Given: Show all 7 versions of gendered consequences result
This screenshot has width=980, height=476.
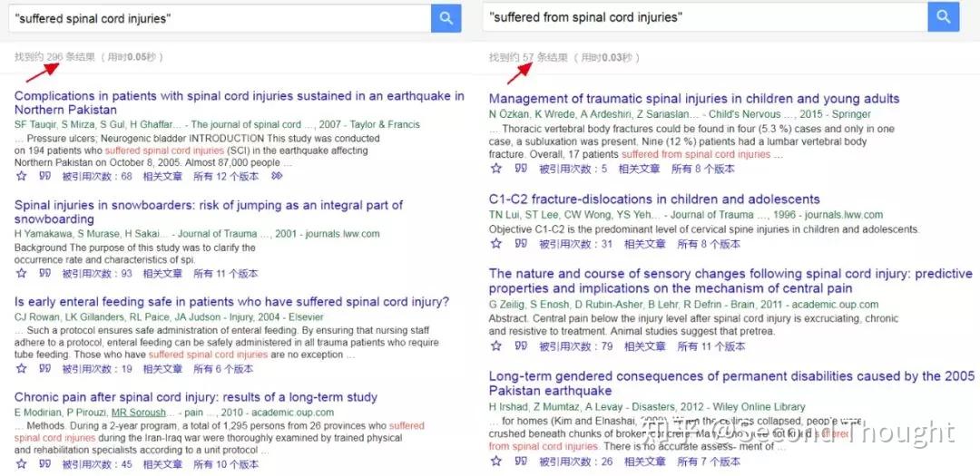Looking at the screenshot, I should [x=709, y=461].
